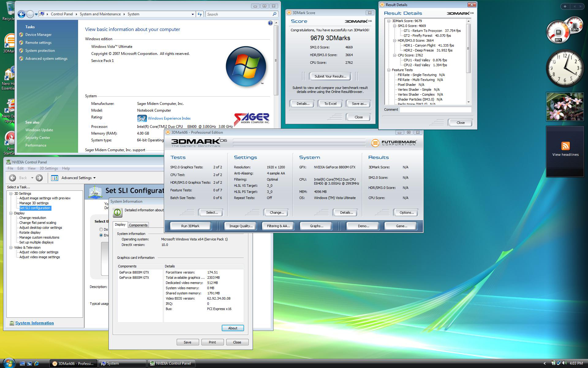Click Run 3DMark button
This screenshot has height=368, width=588.
tap(190, 226)
